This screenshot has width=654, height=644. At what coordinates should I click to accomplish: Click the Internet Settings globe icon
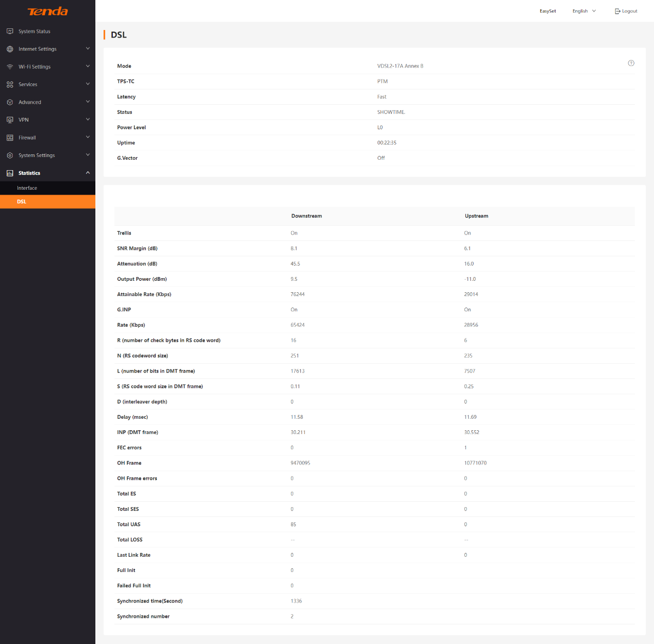pos(10,49)
